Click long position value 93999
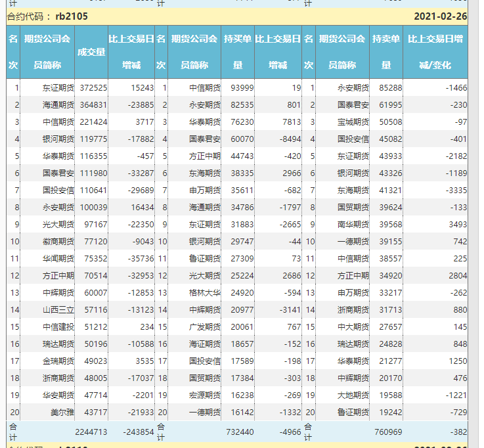Screen dimensions: 484x448 click(x=242, y=88)
